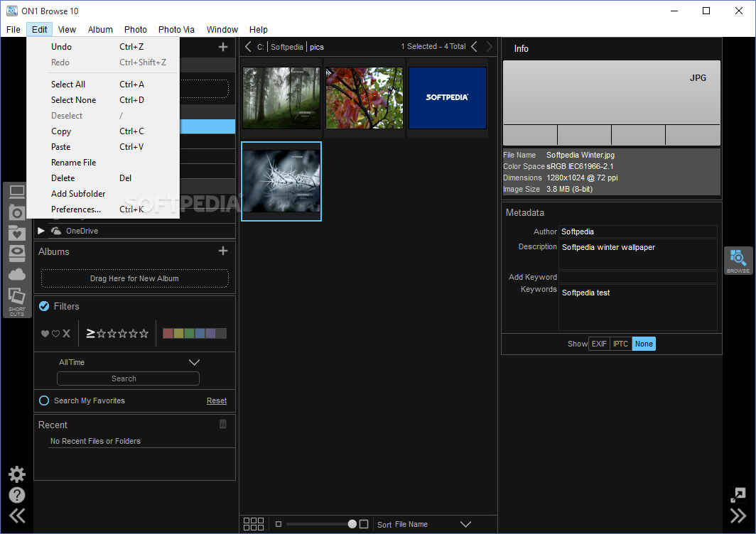Click the Browse module icon
The height and width of the screenshot is (534, 756).
coord(738,261)
